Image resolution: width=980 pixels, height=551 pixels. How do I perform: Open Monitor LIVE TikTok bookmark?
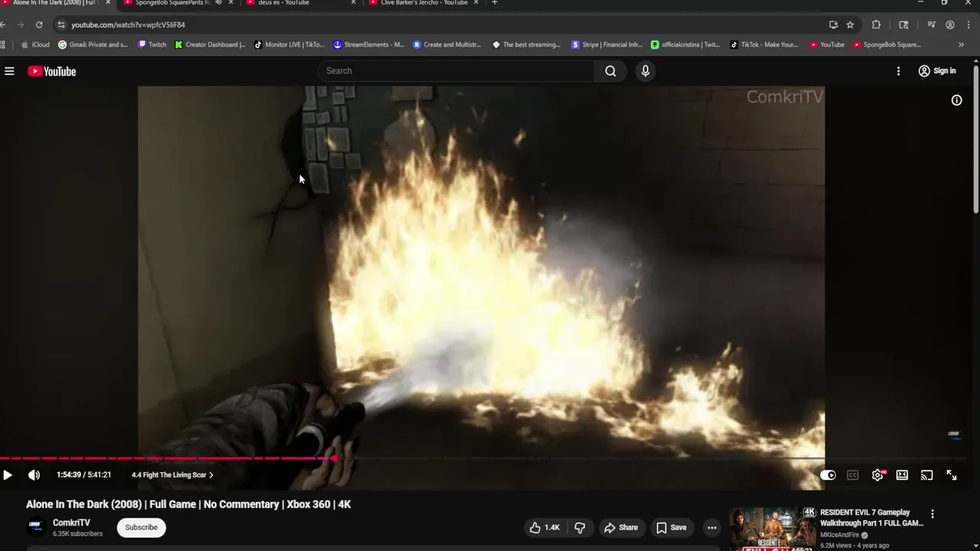[x=289, y=45]
